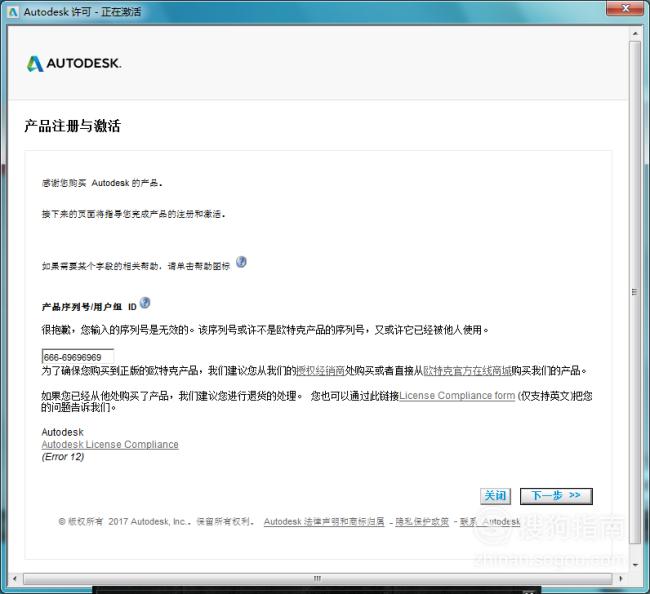Open the Autodesk License Compliance link
The image size is (650, 594).
point(110,444)
